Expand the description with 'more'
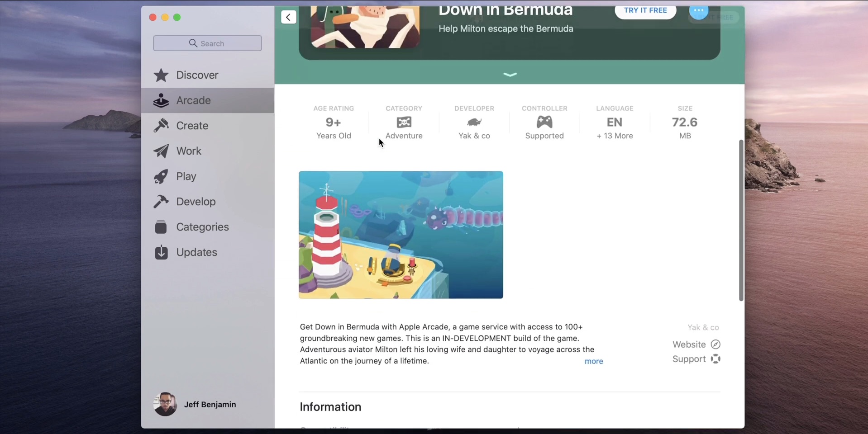The image size is (868, 434). 594,361
